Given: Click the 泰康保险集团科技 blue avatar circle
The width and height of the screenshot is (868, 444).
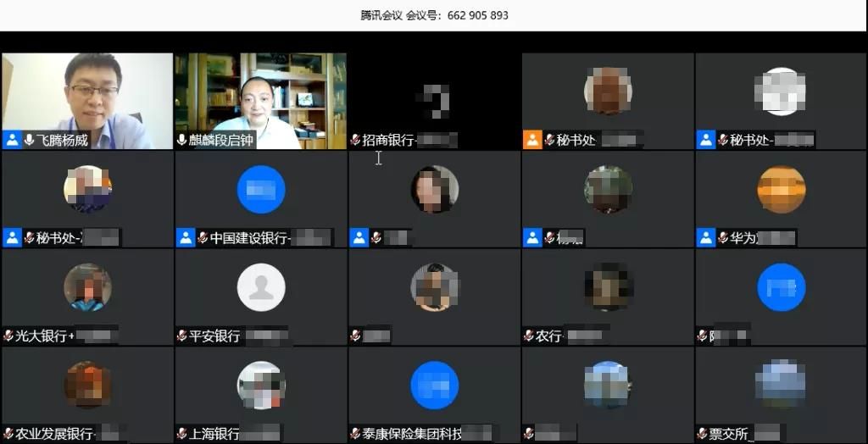Looking at the screenshot, I should tap(434, 386).
